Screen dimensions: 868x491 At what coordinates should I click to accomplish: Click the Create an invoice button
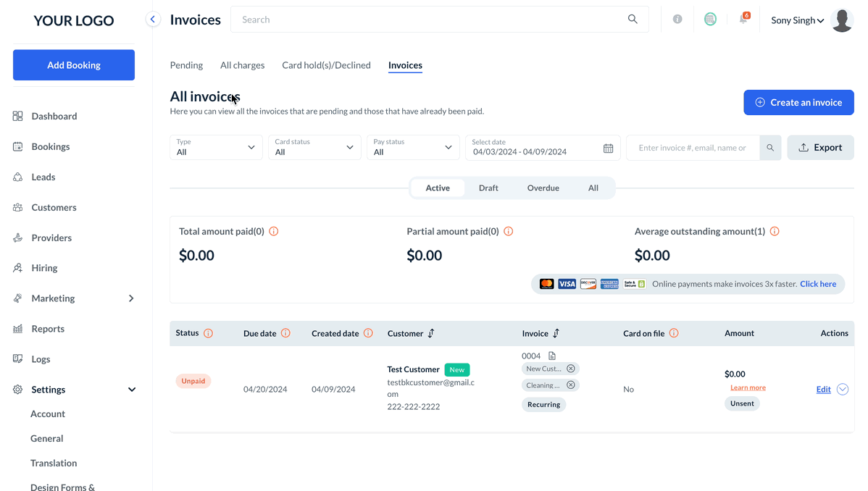click(x=798, y=103)
